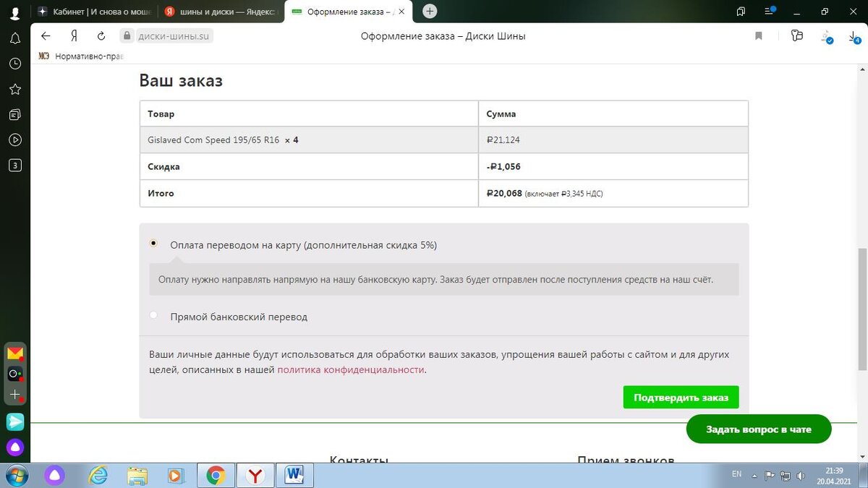Click the Скидка row label

163,167
